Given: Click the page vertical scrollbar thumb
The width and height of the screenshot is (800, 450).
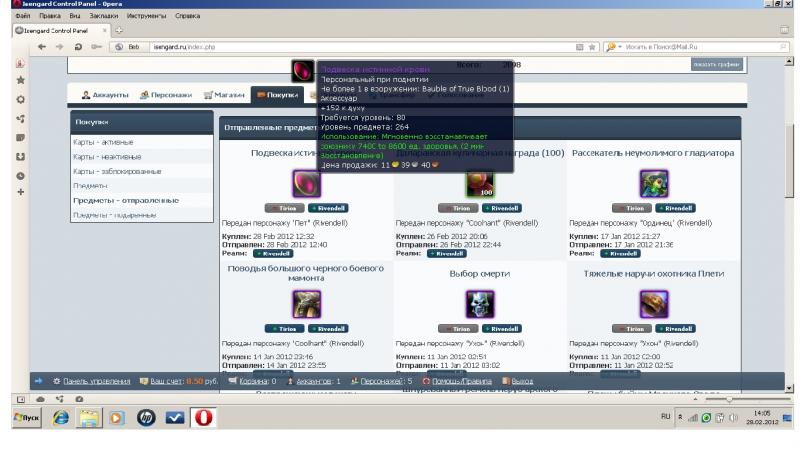Looking at the screenshot, I should coord(789,160).
